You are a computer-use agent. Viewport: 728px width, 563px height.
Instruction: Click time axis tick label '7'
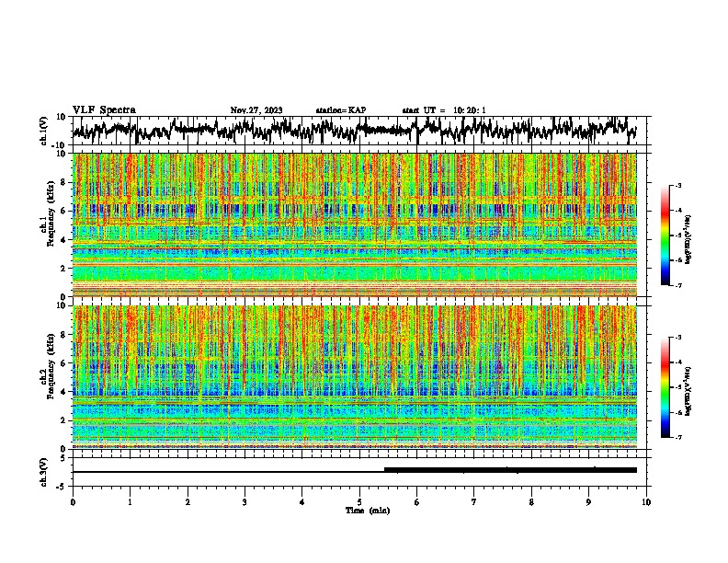click(474, 502)
